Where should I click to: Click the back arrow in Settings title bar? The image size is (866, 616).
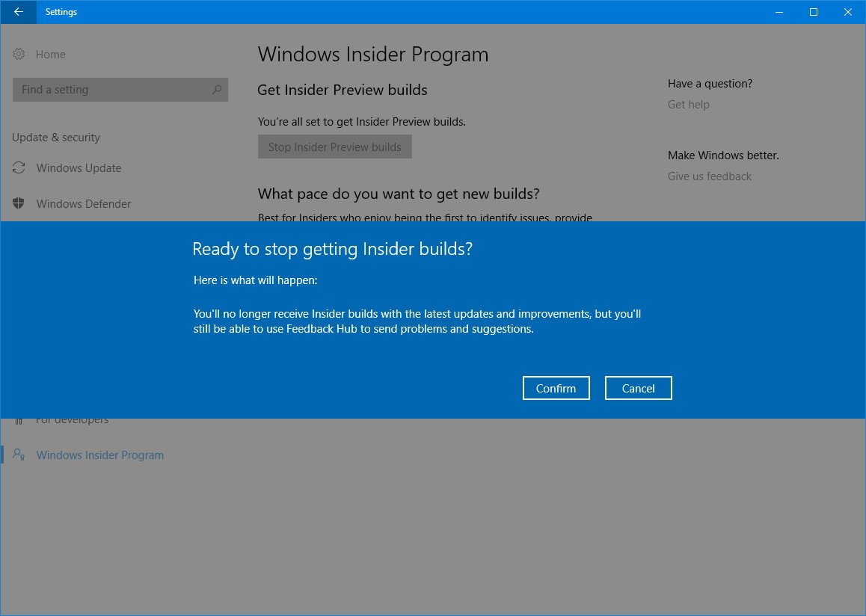18,12
